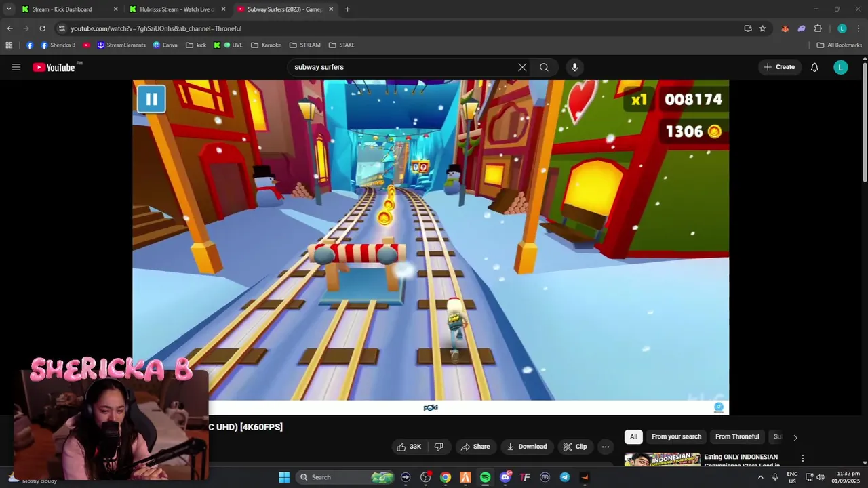
Task: Open YouTube notifications bell
Action: pyautogui.click(x=814, y=67)
